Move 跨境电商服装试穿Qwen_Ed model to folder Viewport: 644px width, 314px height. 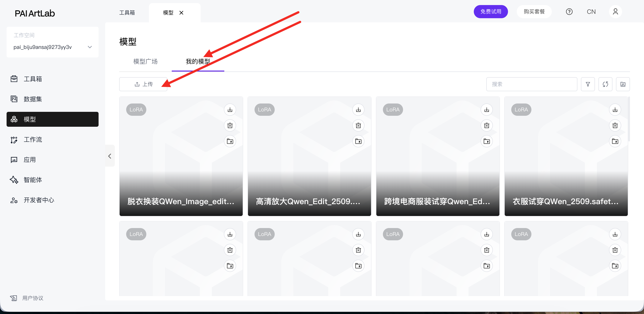pos(487,141)
